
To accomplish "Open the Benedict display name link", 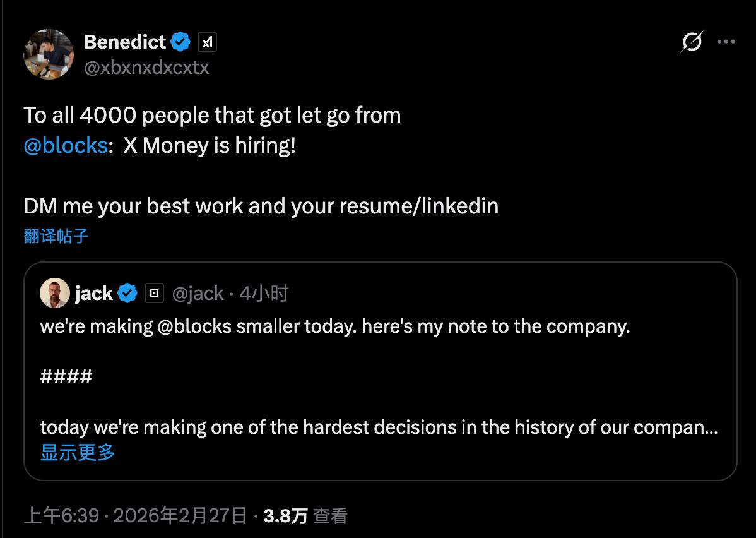I will click(x=124, y=42).
